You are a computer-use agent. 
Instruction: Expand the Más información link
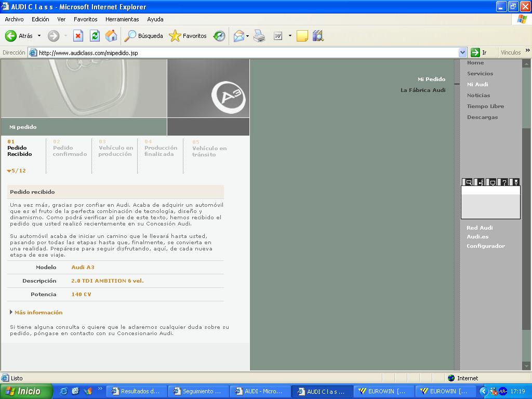click(x=36, y=312)
